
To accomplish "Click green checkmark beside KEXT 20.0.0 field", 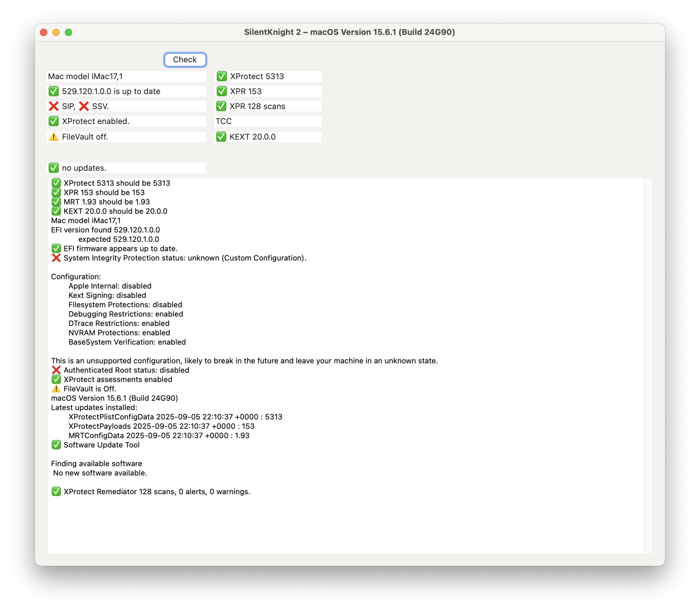I will 221,137.
